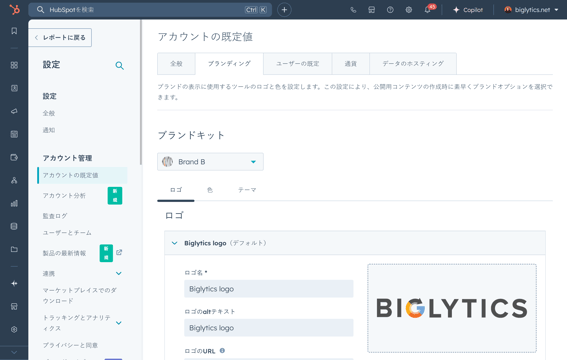This screenshot has height=360, width=567.
Task: Collapse the Biglytics logo section chevron
Action: [174, 243]
